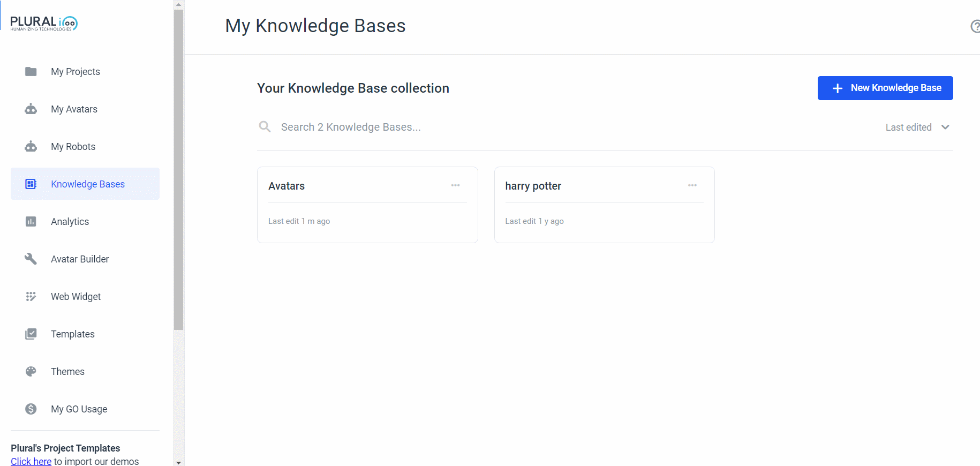This screenshot has height=466, width=980.
Task: Expand the Last edited sort dropdown
Action: pos(917,127)
